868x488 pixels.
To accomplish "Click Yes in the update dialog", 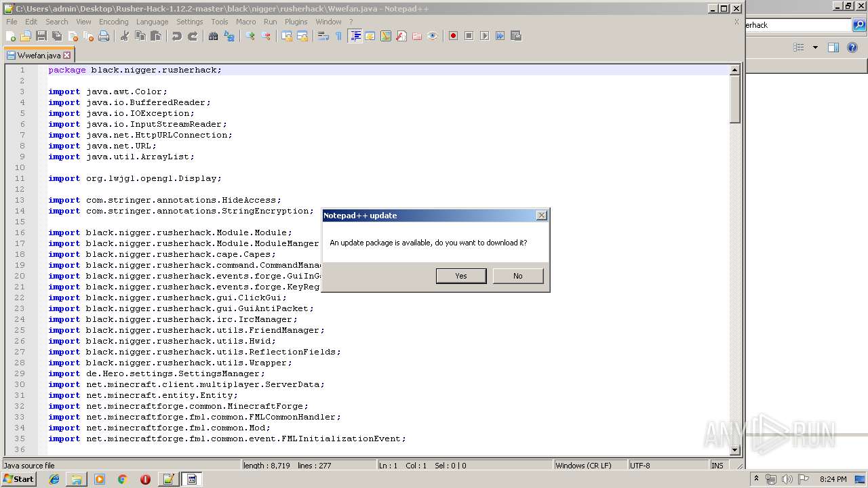I will (461, 276).
